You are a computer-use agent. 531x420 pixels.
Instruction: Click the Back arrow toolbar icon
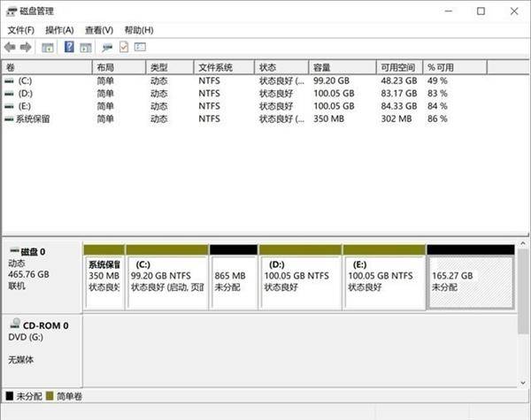(x=10, y=47)
